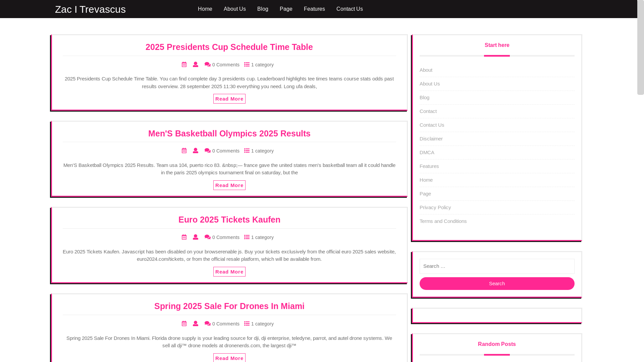Open About link in Start here sidebar
This screenshot has width=644, height=362.
(x=426, y=70)
